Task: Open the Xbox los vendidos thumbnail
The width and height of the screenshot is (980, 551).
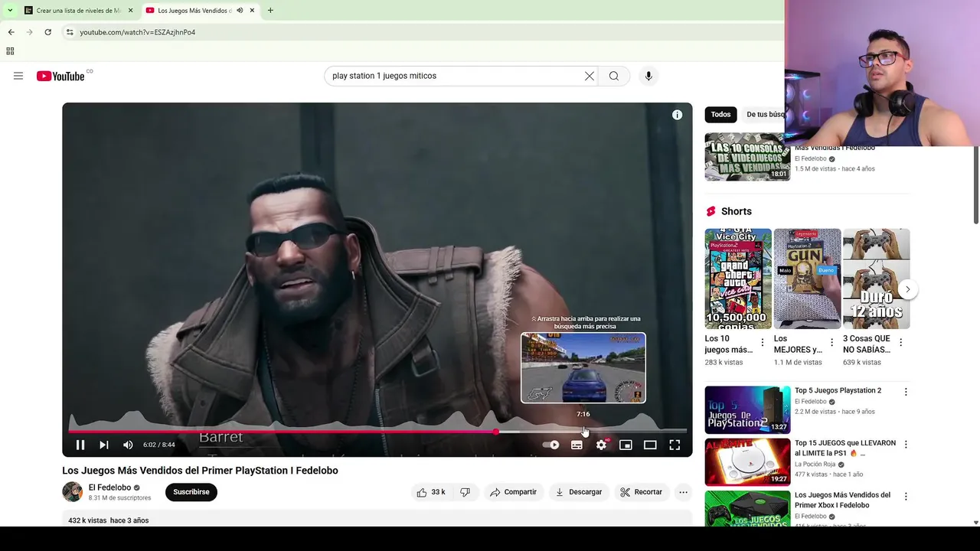Action: pos(747,508)
